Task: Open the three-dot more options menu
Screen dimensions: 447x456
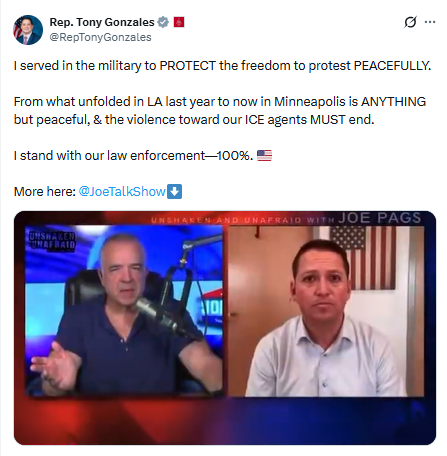Action: pos(430,22)
